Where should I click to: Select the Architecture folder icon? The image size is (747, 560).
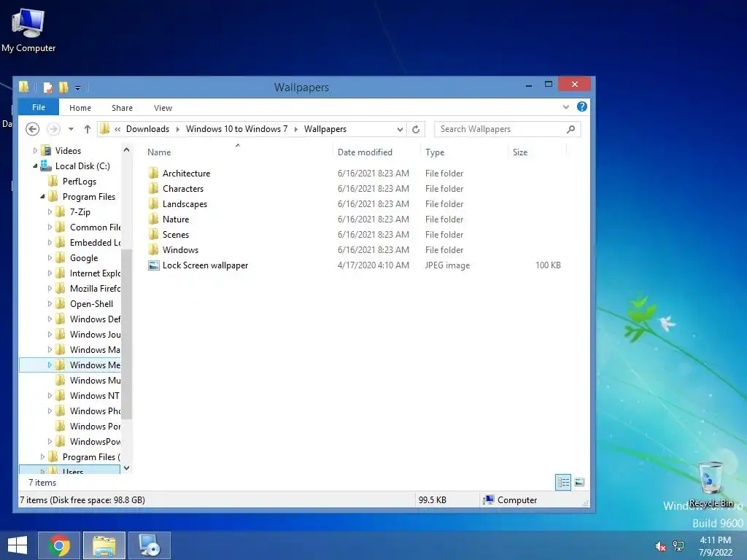[x=153, y=173]
